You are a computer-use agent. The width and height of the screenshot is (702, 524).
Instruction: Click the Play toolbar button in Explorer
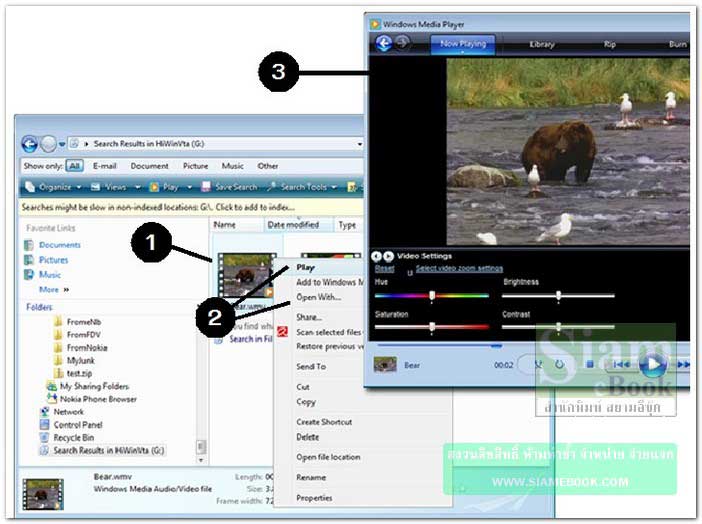point(164,187)
